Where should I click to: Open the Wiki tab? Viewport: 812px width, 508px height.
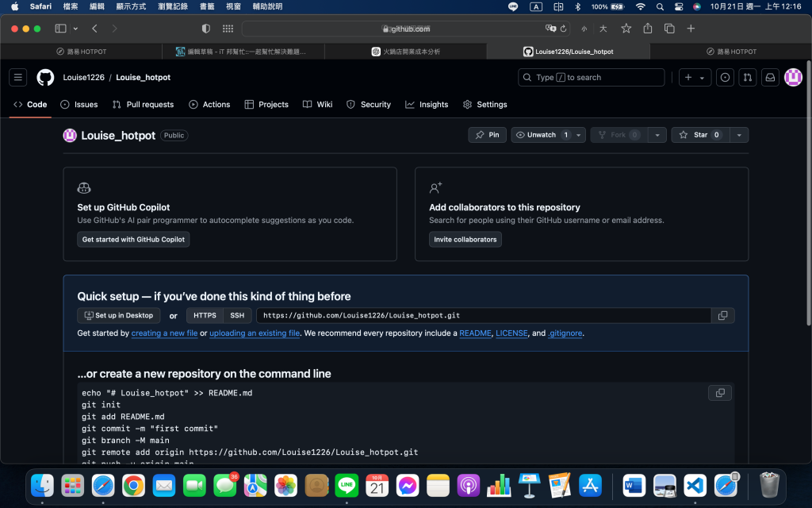[317, 104]
